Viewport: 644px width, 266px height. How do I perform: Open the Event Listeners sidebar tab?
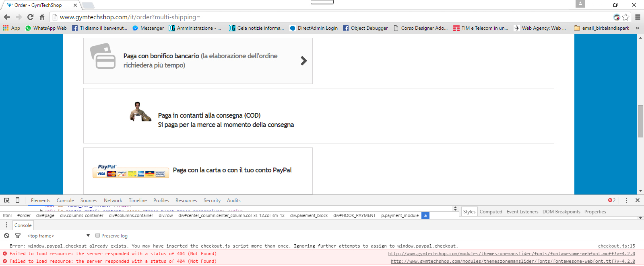click(x=522, y=212)
